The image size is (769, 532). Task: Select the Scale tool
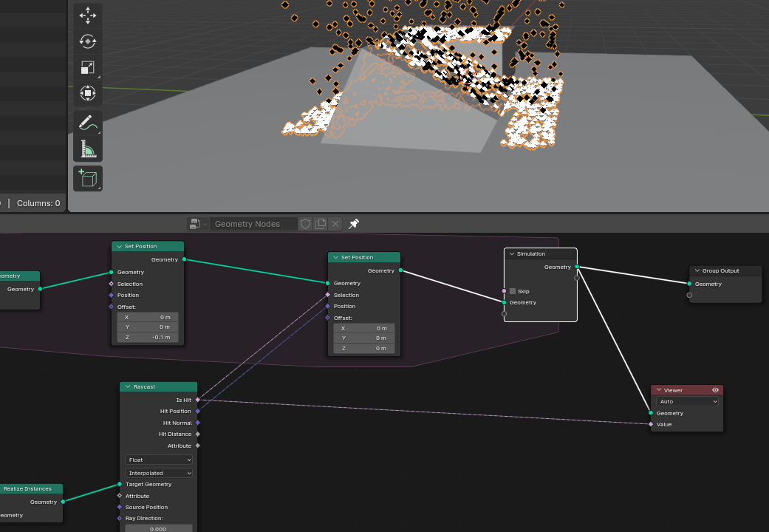tap(87, 68)
